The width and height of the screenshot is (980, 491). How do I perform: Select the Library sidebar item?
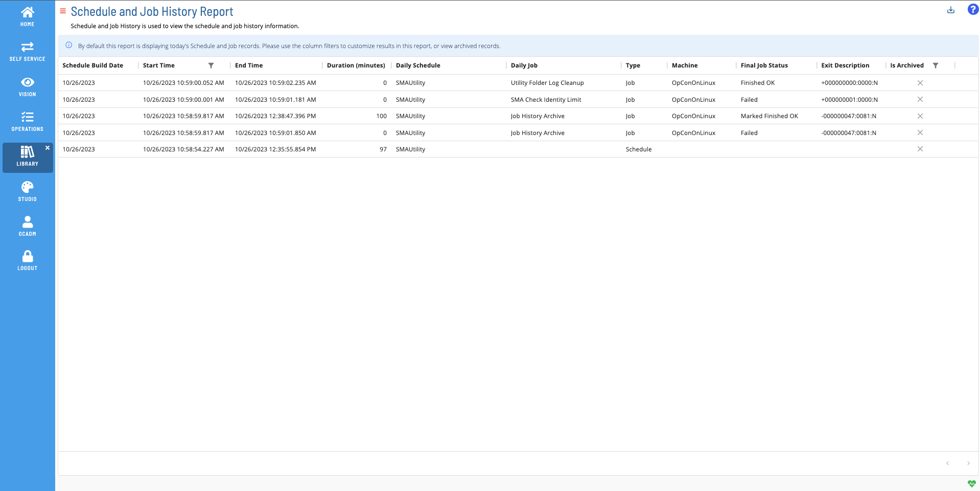coord(28,157)
